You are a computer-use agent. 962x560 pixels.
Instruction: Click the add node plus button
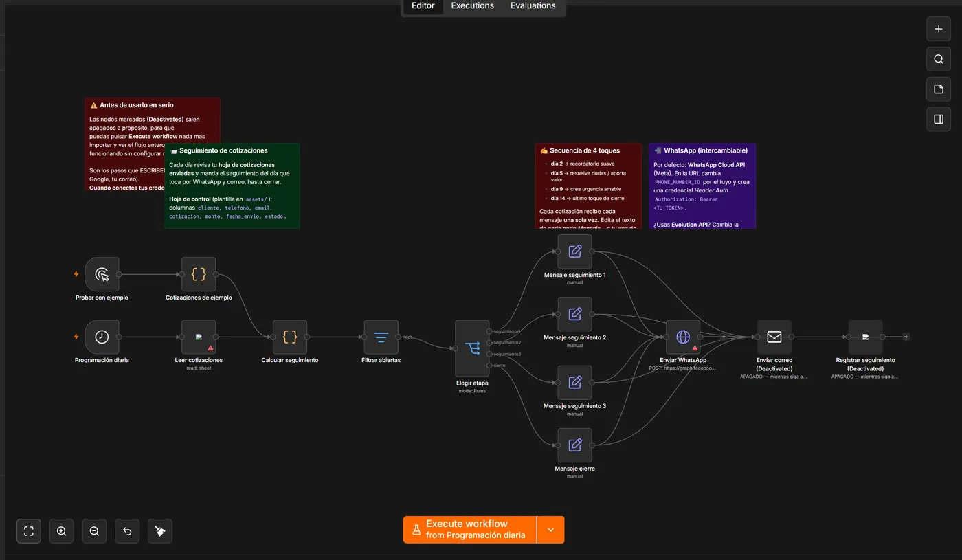pos(939,29)
